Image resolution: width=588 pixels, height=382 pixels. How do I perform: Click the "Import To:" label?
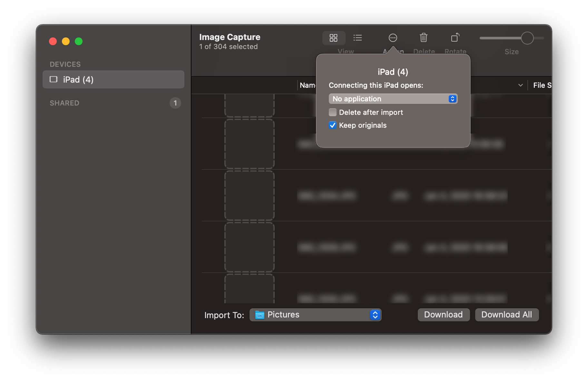(x=224, y=315)
